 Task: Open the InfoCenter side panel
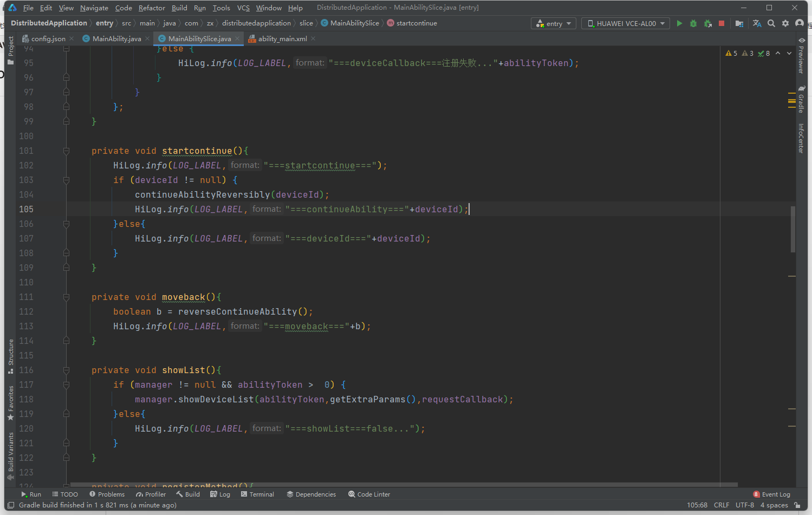coord(802,138)
